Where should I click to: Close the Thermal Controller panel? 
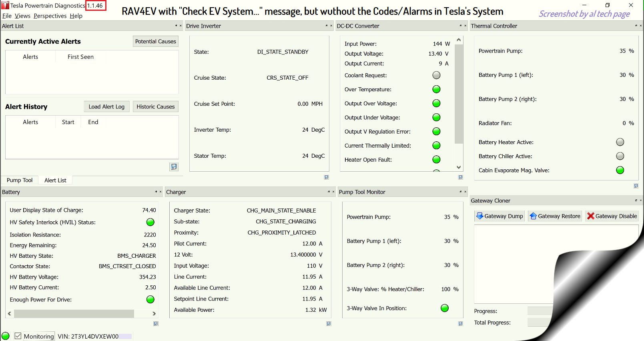[640, 26]
